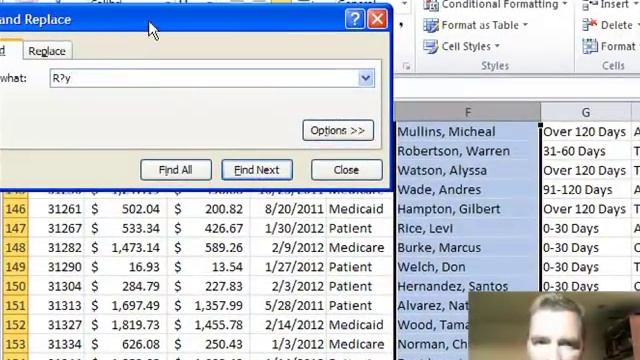This screenshot has width=640, height=360.
Task: Click the Delete cells icon
Action: coord(590,25)
